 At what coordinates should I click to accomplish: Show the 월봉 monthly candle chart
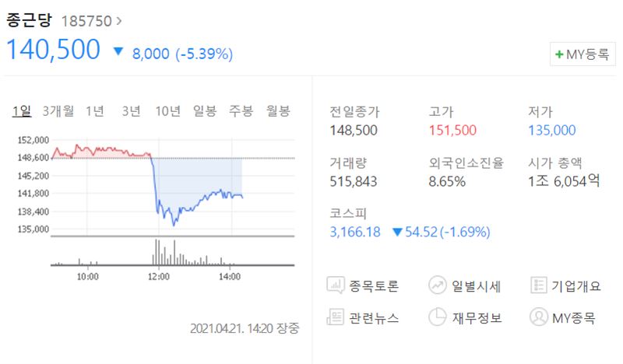tap(278, 110)
